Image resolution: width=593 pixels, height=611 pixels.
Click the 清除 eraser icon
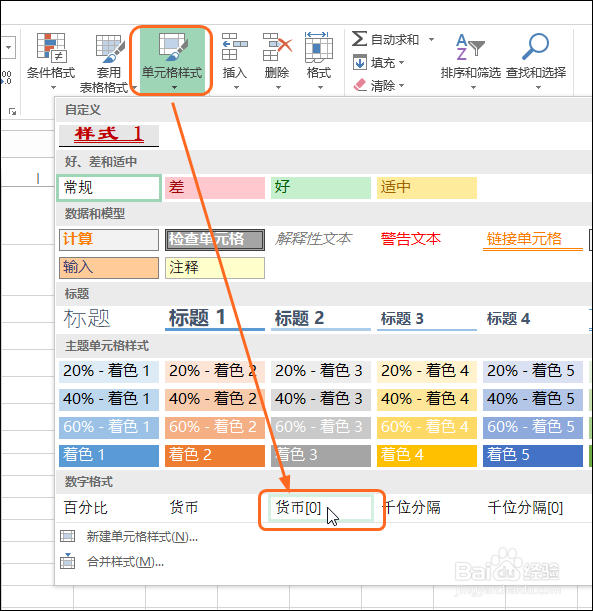tap(360, 85)
